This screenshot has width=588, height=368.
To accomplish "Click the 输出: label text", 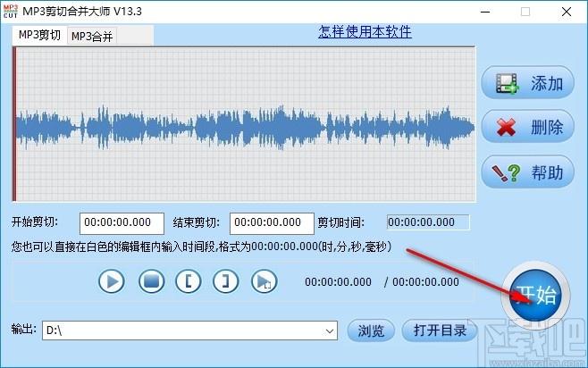I will coord(23,329).
